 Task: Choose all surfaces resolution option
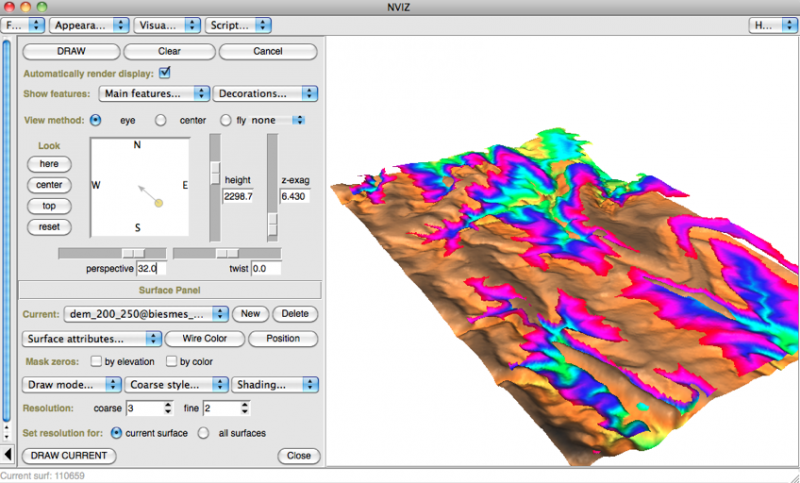tap(204, 433)
